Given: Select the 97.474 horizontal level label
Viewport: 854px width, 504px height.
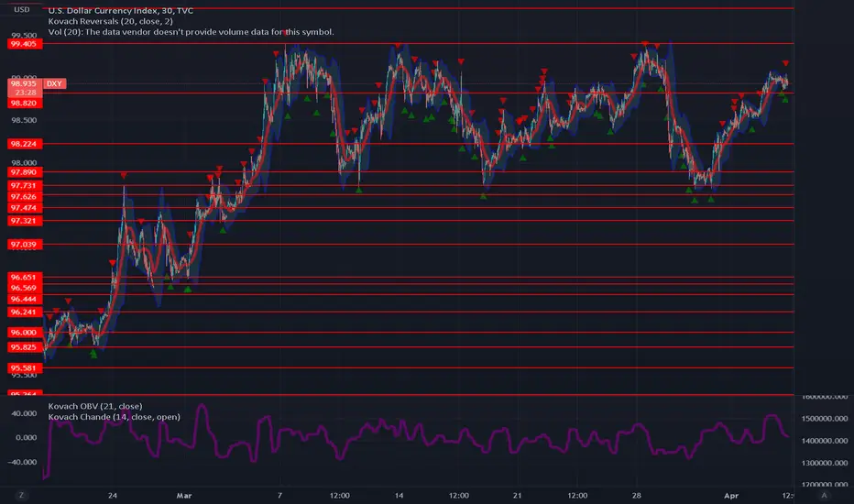Looking at the screenshot, I should coord(25,208).
